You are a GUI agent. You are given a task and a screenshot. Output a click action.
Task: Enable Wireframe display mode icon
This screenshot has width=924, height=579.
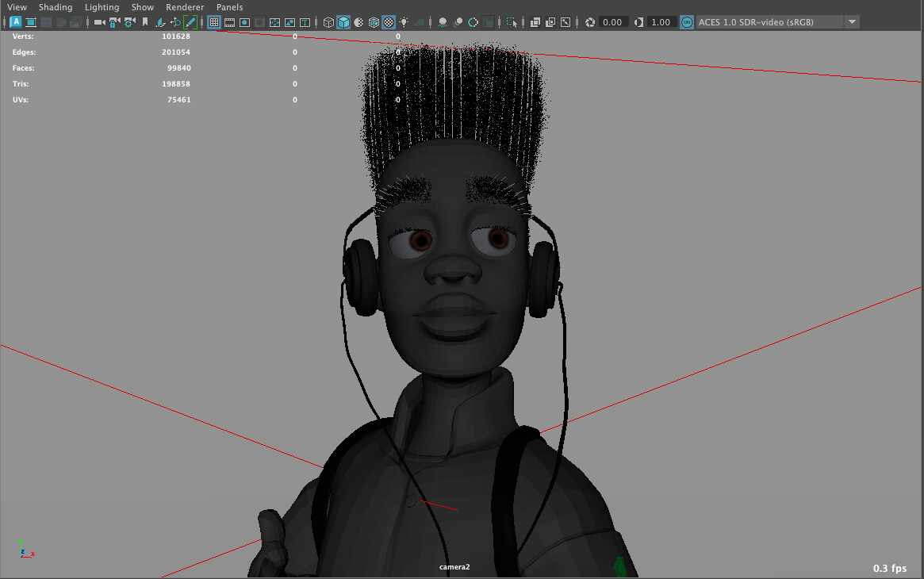pyautogui.click(x=328, y=22)
